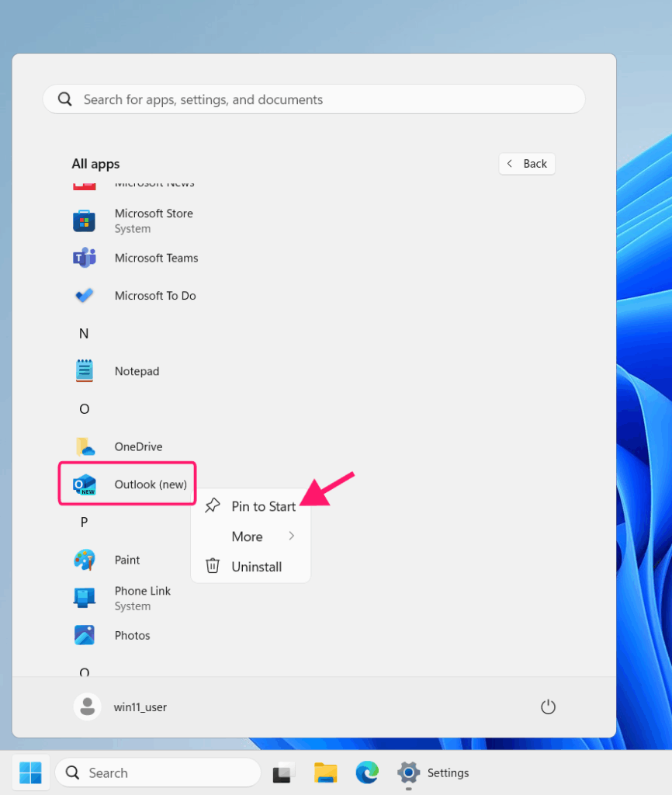This screenshot has height=795, width=672.
Task: Click the pushpin icon beside Pin to Start
Action: [213, 505]
